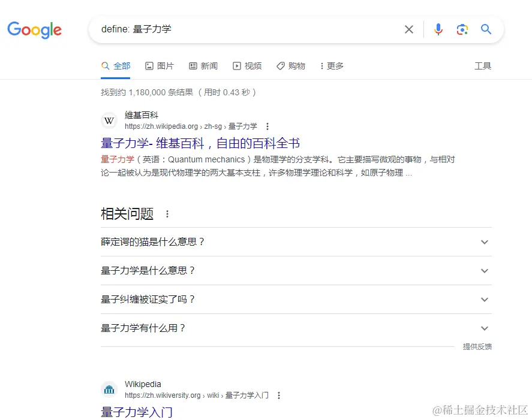The image size is (532, 420).
Task: Click the 提供反馈 link
Action: [x=477, y=346]
